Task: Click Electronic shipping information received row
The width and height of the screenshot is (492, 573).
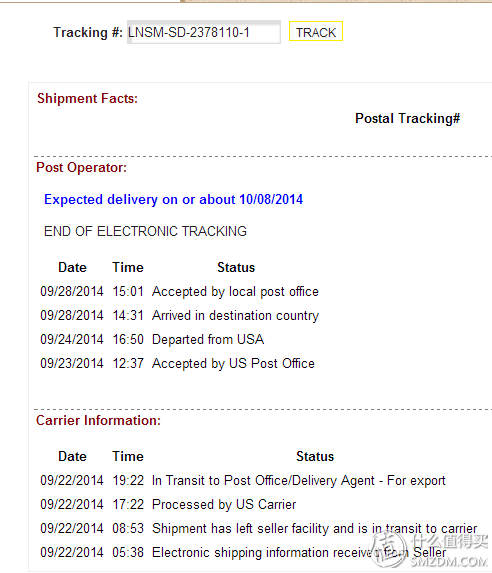Action: point(243,553)
